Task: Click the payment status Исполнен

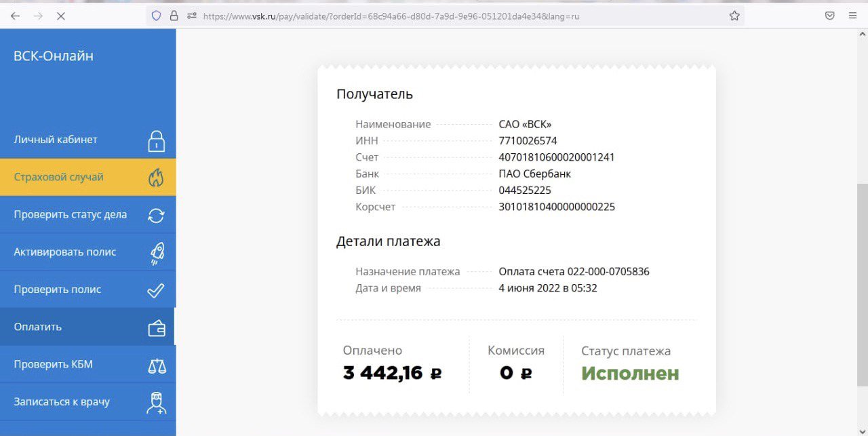Action: click(x=630, y=374)
